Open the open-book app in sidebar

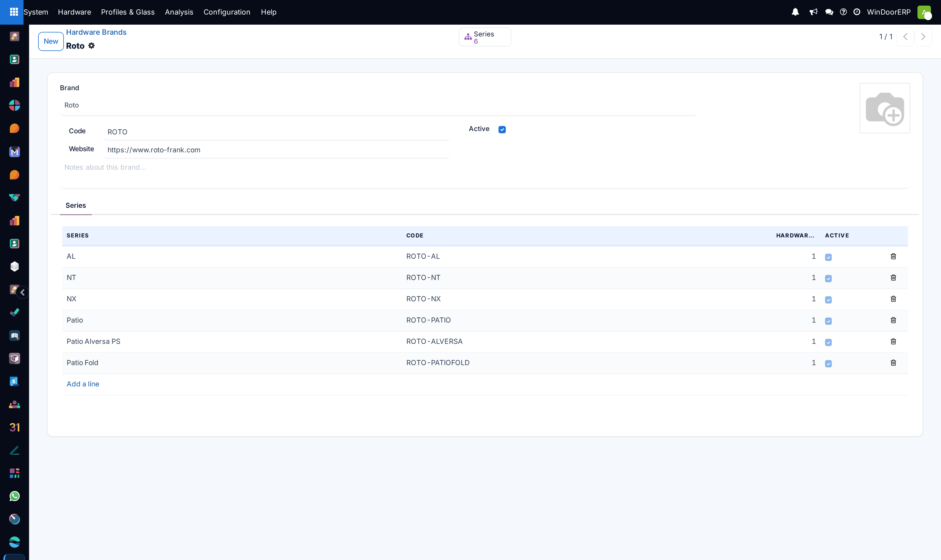pyautogui.click(x=14, y=335)
